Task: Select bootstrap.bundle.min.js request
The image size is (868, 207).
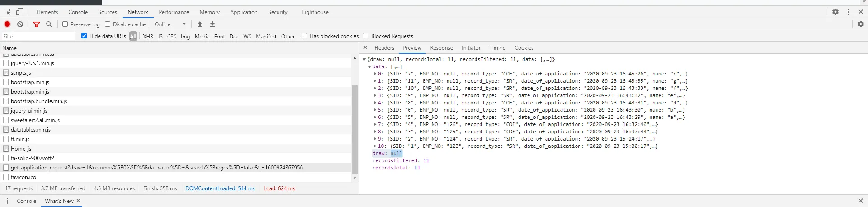Action: tap(175, 101)
